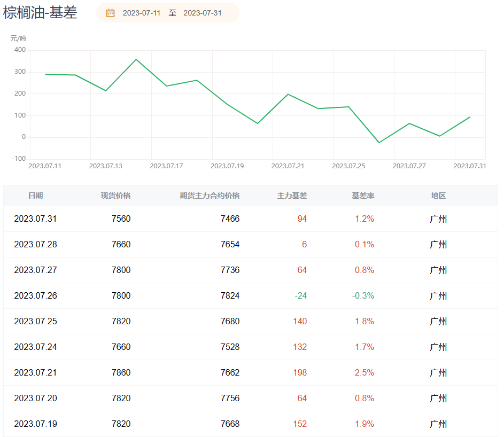Select the 2023.07.19 date cell in table

click(x=36, y=424)
